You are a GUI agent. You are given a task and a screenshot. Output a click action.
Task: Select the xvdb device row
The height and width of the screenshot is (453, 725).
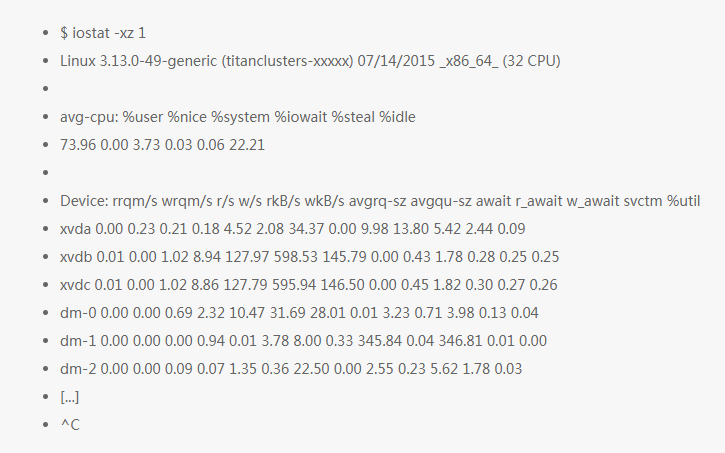(309, 257)
